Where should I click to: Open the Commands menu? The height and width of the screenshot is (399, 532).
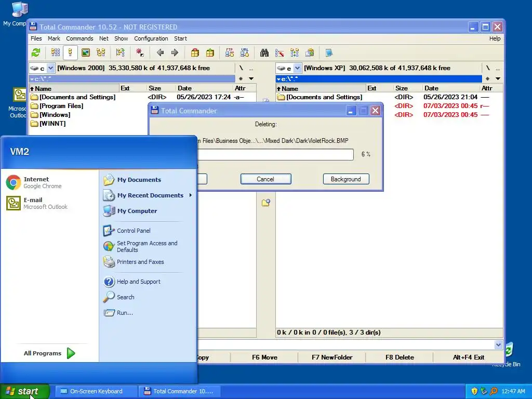[79, 38]
